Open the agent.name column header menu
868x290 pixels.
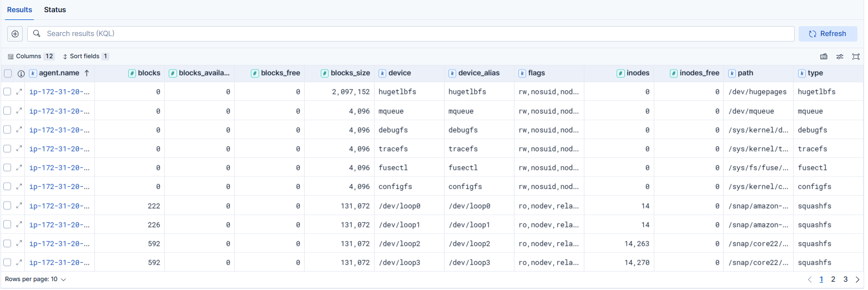click(x=59, y=73)
